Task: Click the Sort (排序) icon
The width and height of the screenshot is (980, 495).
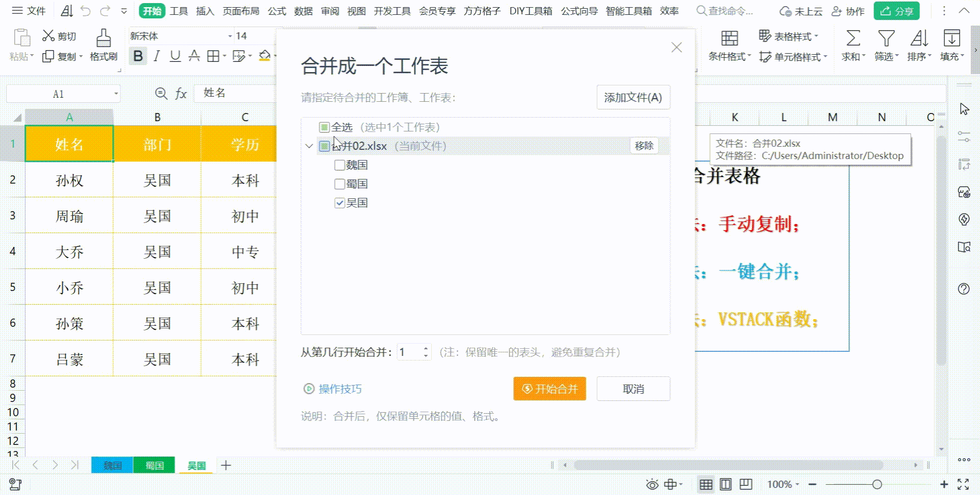Action: point(919,38)
